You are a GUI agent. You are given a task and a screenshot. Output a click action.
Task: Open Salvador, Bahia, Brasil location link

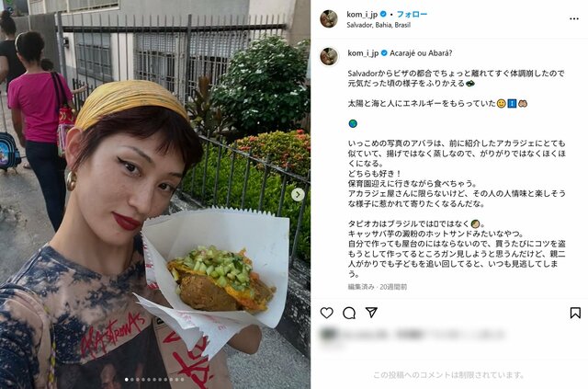pyautogui.click(x=379, y=25)
